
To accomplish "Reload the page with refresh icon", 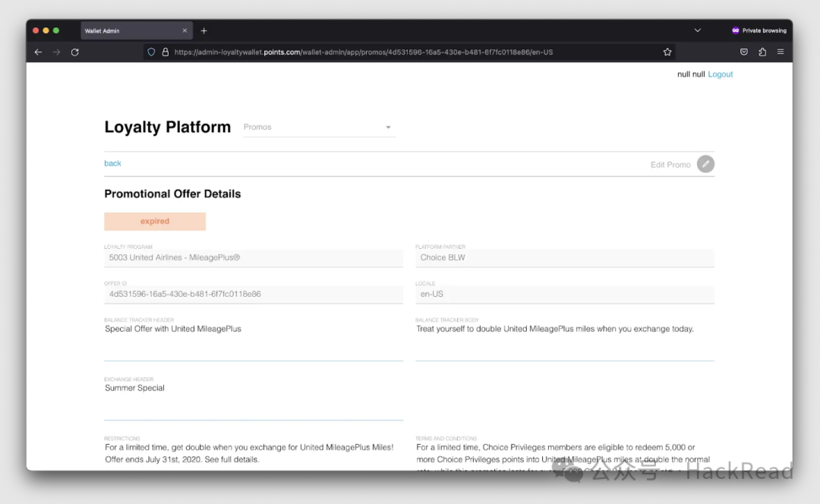I will [74, 52].
